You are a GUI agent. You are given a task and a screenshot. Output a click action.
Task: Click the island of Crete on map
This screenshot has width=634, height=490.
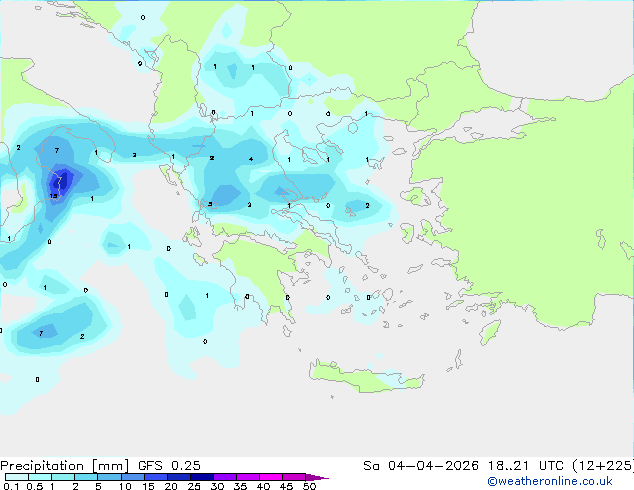coord(366,377)
